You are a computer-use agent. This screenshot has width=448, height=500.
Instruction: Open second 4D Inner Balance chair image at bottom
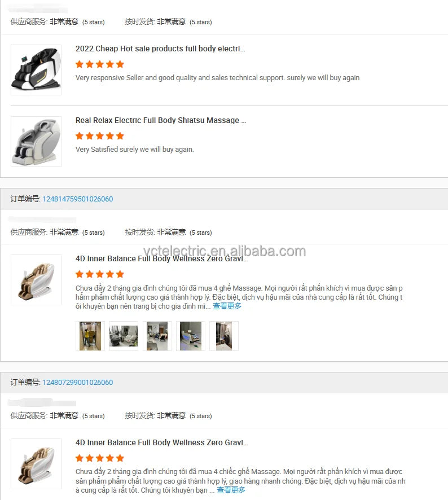coord(36,464)
